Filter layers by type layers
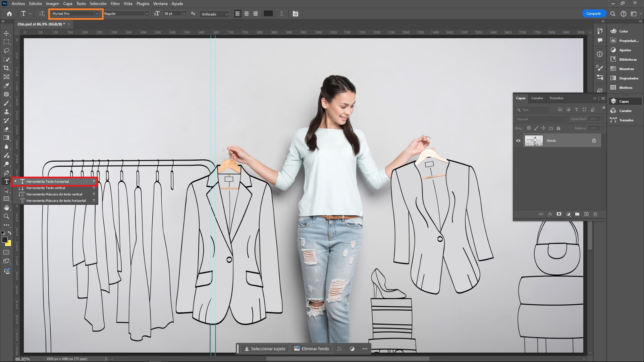 click(x=576, y=110)
